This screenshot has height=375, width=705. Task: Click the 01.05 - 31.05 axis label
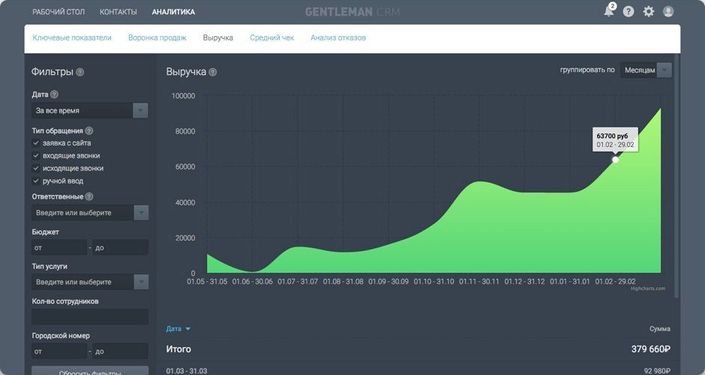point(207,281)
